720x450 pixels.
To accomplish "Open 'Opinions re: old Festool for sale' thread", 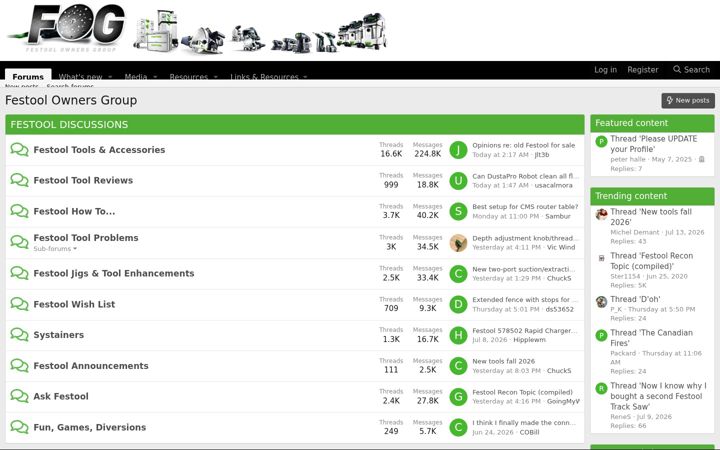I will [x=523, y=145].
